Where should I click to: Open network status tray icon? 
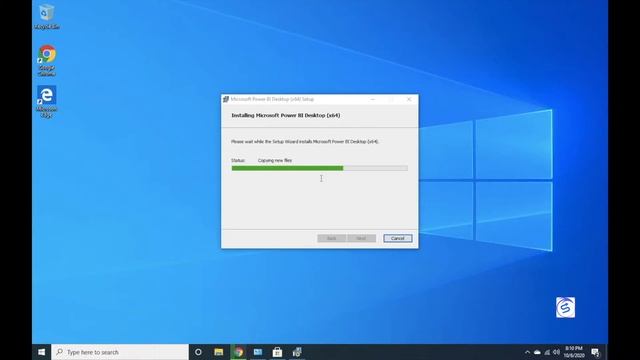pos(547,352)
